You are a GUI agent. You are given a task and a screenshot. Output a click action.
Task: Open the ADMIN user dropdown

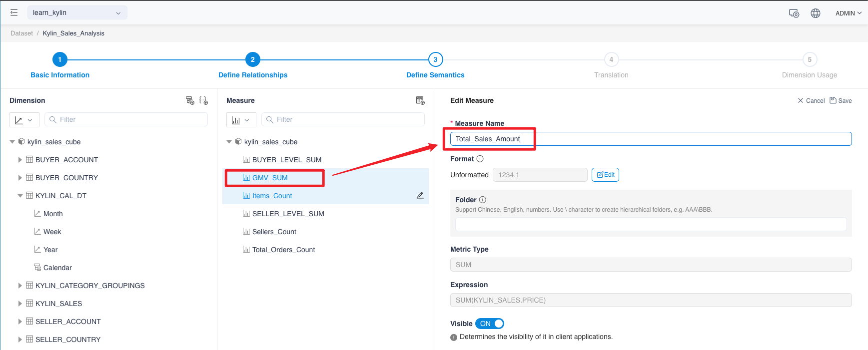(848, 13)
